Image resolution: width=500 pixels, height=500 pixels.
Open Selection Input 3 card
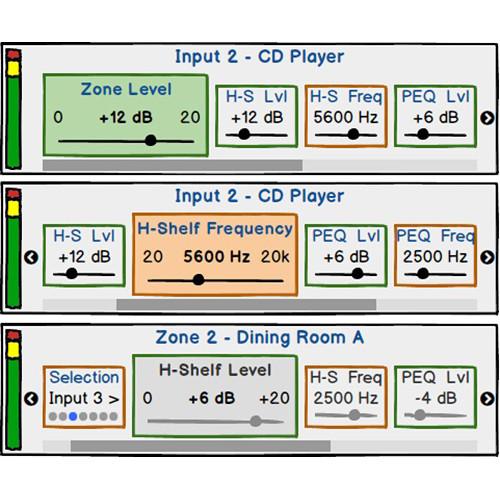pyautogui.click(x=84, y=397)
